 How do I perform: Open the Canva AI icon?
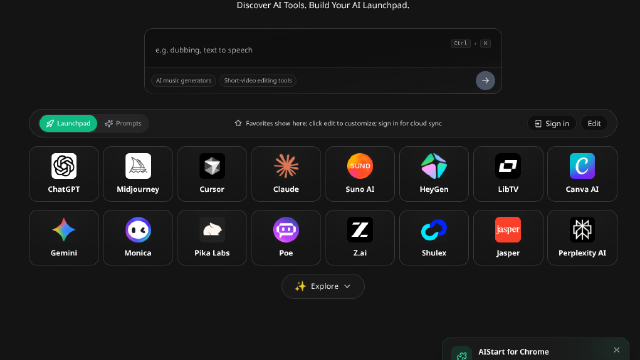(582, 166)
